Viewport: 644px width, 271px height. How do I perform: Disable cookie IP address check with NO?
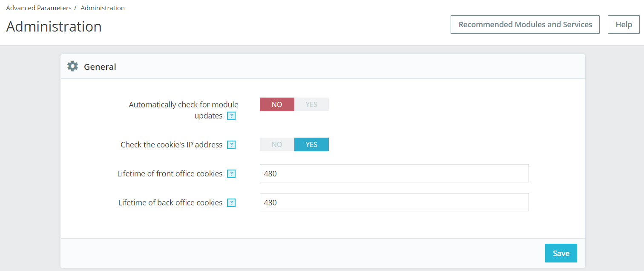(x=277, y=144)
